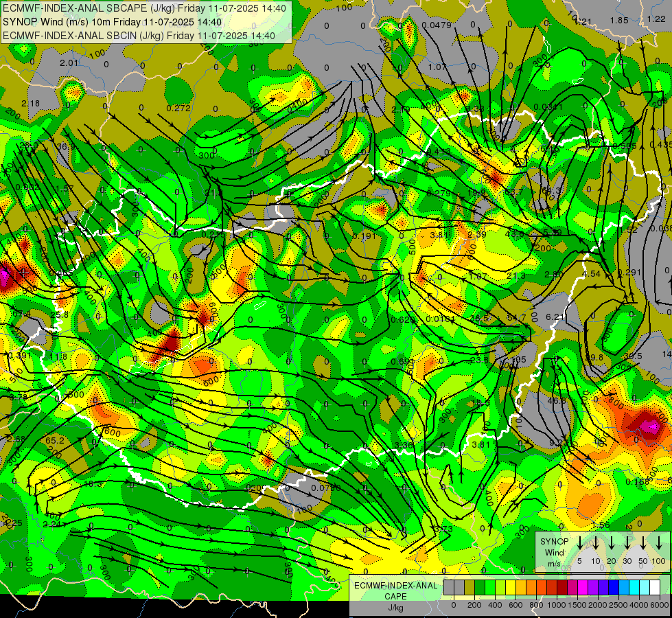Click the '1000' tick label in CAPE legend
This screenshot has width=672, height=618.
[x=556, y=605]
